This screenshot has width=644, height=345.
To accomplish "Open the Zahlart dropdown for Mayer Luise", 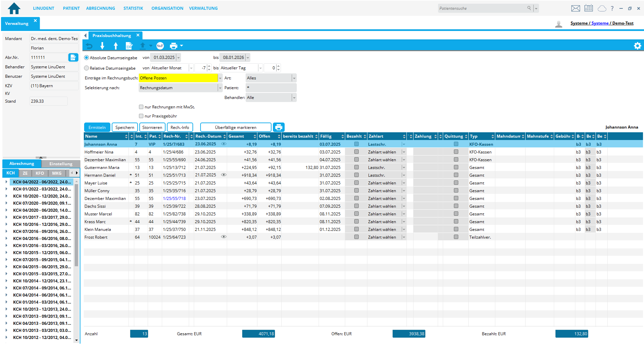I will pos(404,183).
